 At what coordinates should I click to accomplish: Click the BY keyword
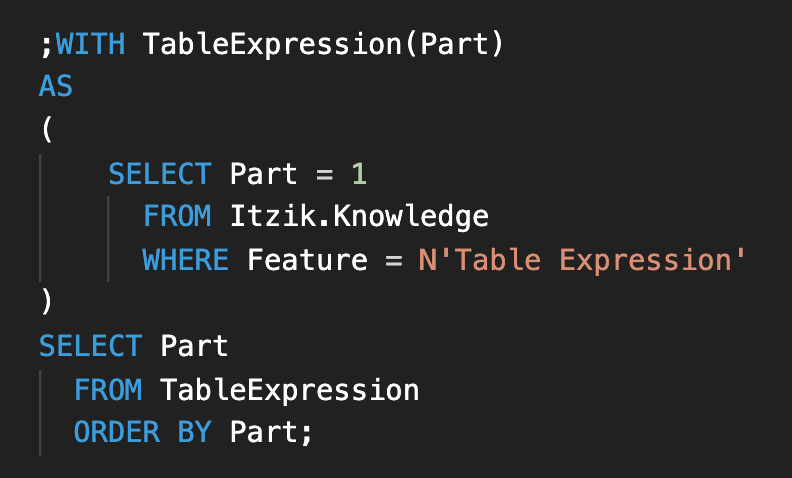click(194, 433)
